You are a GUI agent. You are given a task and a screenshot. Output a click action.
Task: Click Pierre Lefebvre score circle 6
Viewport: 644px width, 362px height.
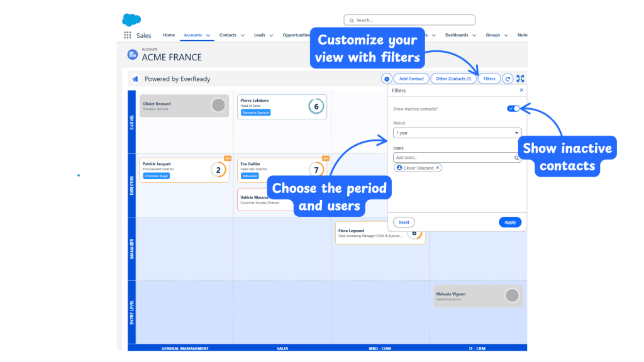point(316,107)
